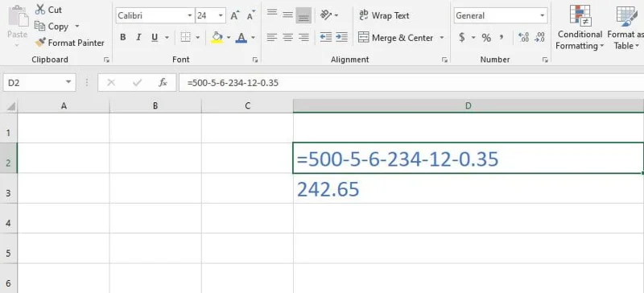The image size is (644, 293).
Task: Open the Borders dropdown arrow
Action: (x=197, y=38)
